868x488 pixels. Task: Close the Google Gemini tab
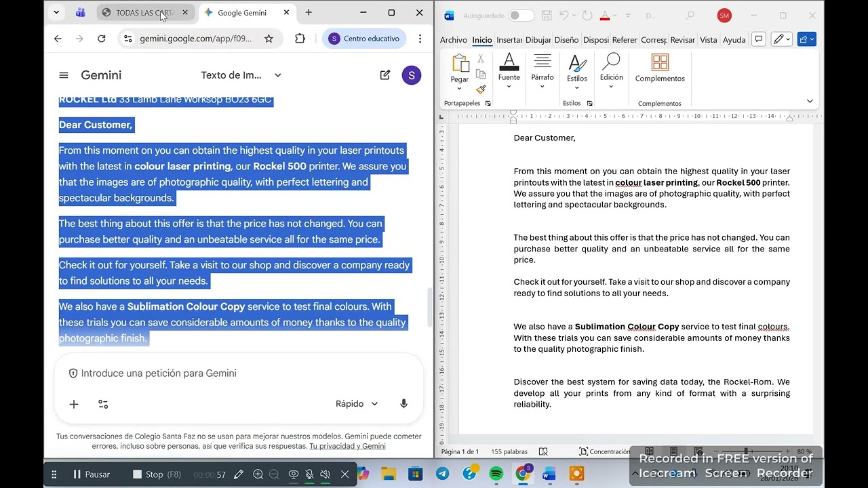click(x=286, y=12)
